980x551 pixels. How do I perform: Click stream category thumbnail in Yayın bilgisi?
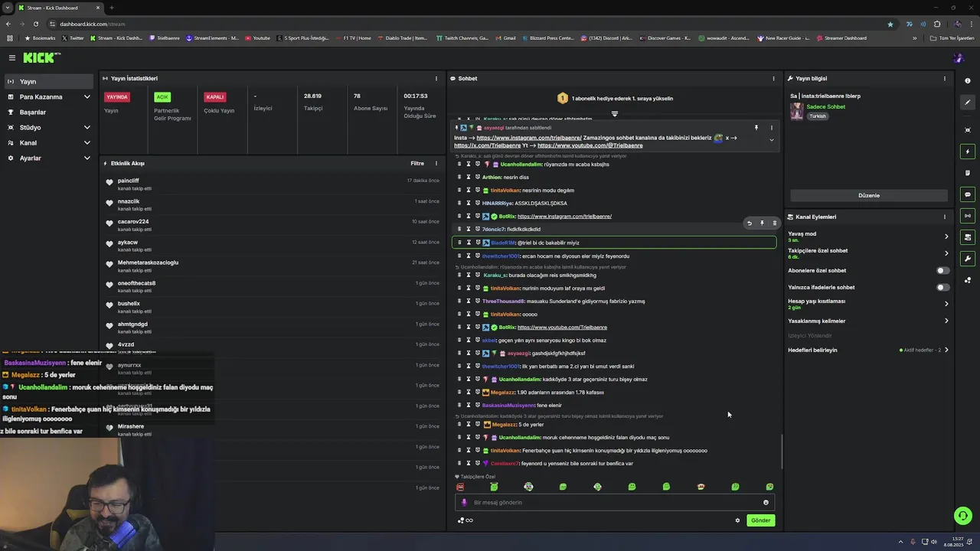(x=797, y=111)
